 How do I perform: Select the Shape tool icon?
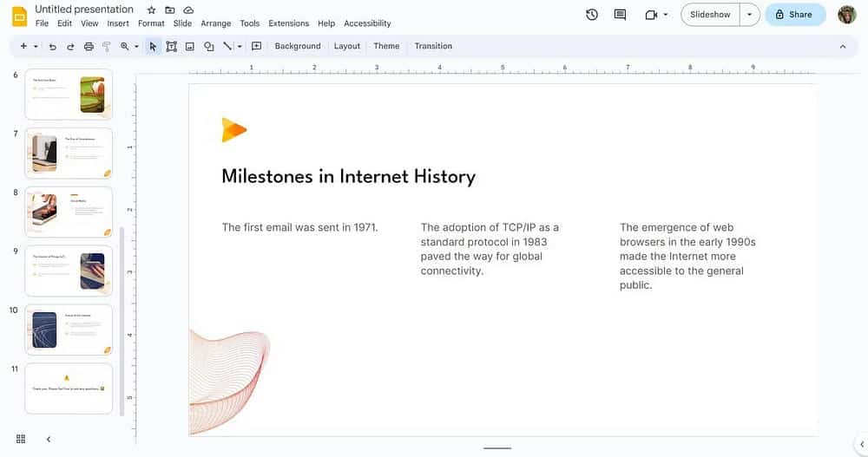coord(208,46)
